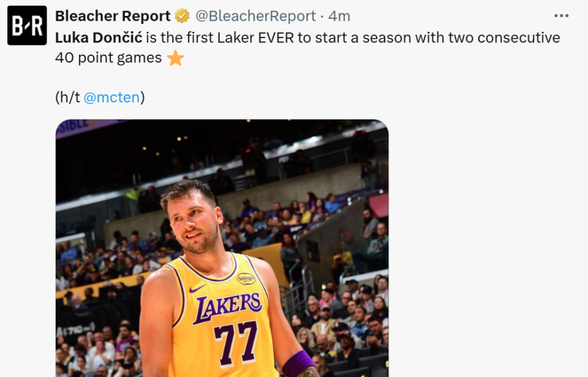The height and width of the screenshot is (377, 588).
Task: Click the Bleacher Report B/R avatar
Action: tap(27, 26)
